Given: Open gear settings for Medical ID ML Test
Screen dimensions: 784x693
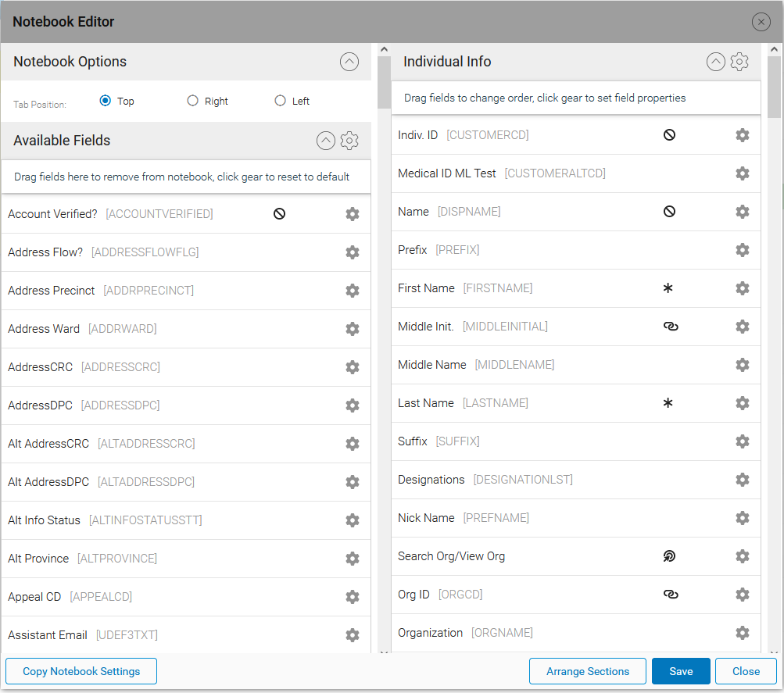Looking at the screenshot, I should (743, 173).
